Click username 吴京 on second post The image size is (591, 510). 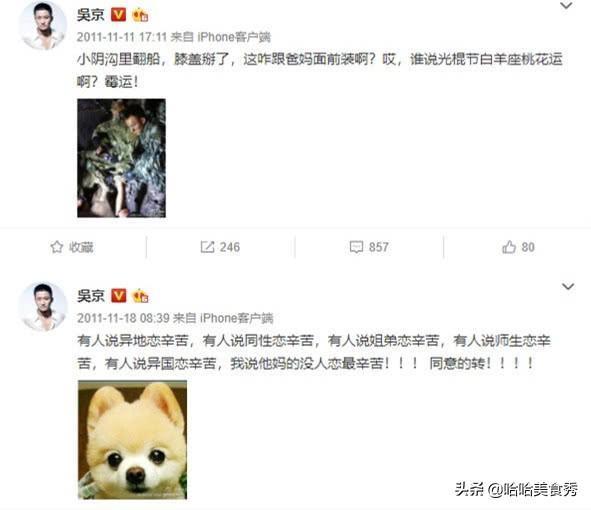click(90, 296)
